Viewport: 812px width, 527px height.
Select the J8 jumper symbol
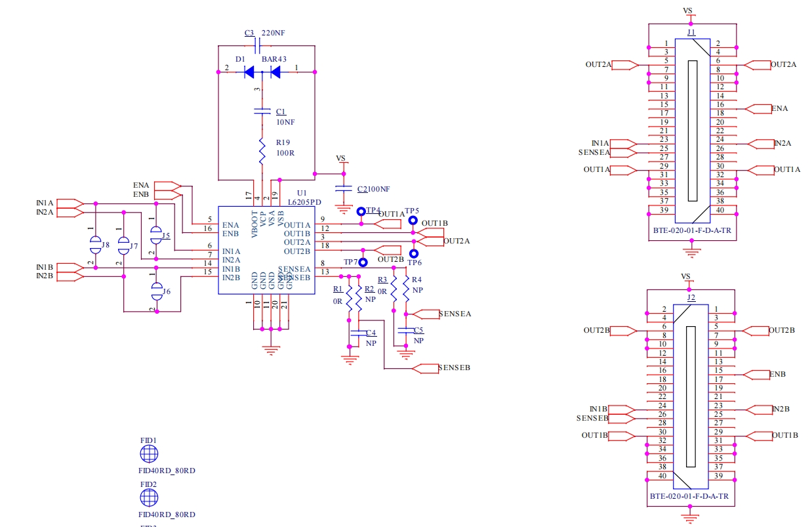(x=96, y=246)
